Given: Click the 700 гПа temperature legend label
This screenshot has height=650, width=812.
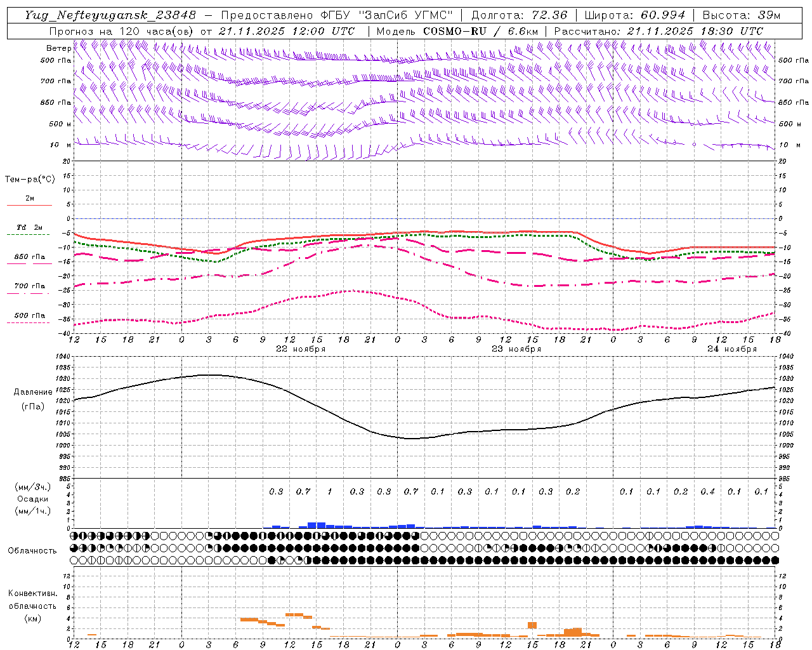Looking at the screenshot, I should (x=30, y=286).
